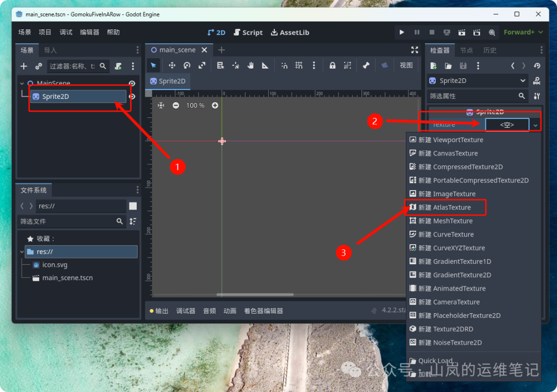Screen dimensions: 557x392
Task: Switch to the Script editor tab
Action: click(x=248, y=32)
